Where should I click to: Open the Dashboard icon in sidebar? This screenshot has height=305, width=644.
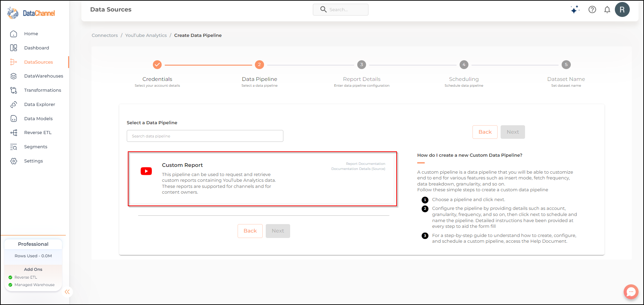point(14,48)
